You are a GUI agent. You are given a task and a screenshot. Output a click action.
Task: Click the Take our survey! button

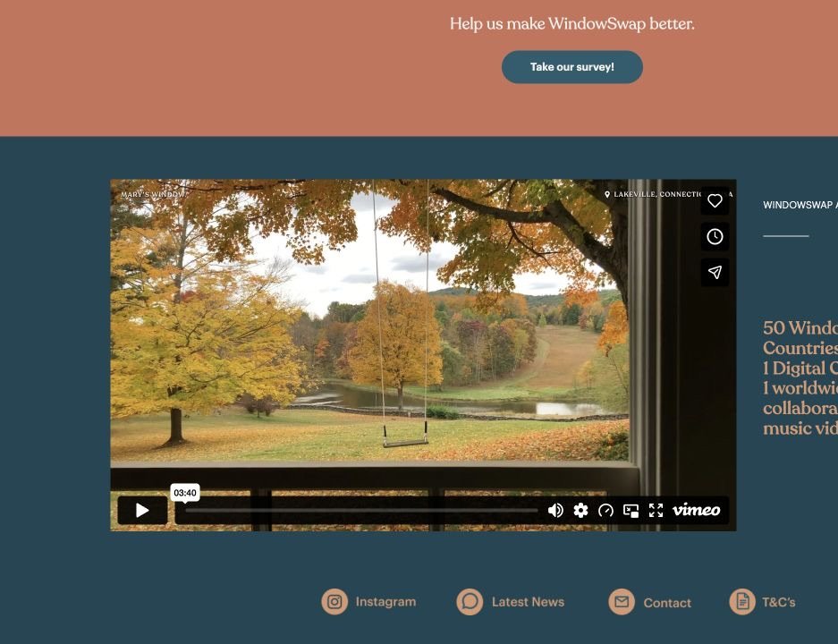[x=571, y=67]
